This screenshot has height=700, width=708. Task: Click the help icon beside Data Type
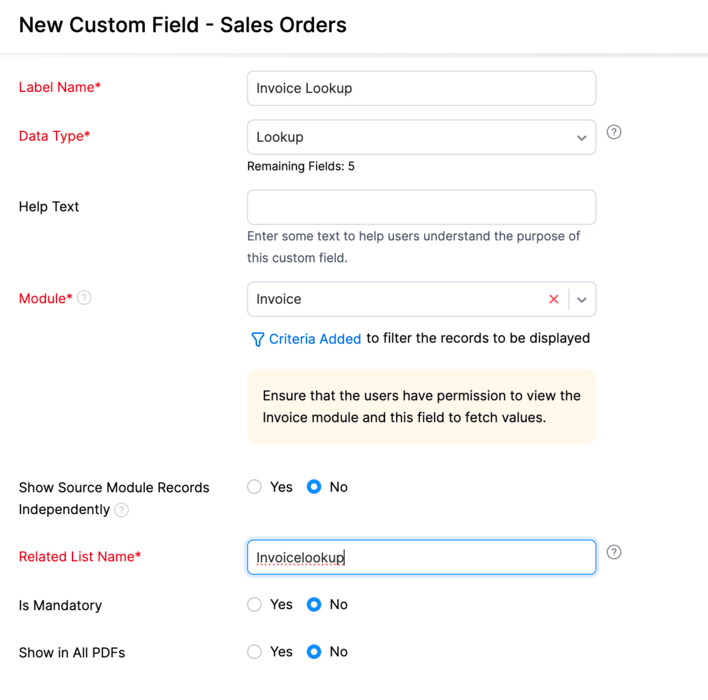tap(614, 132)
